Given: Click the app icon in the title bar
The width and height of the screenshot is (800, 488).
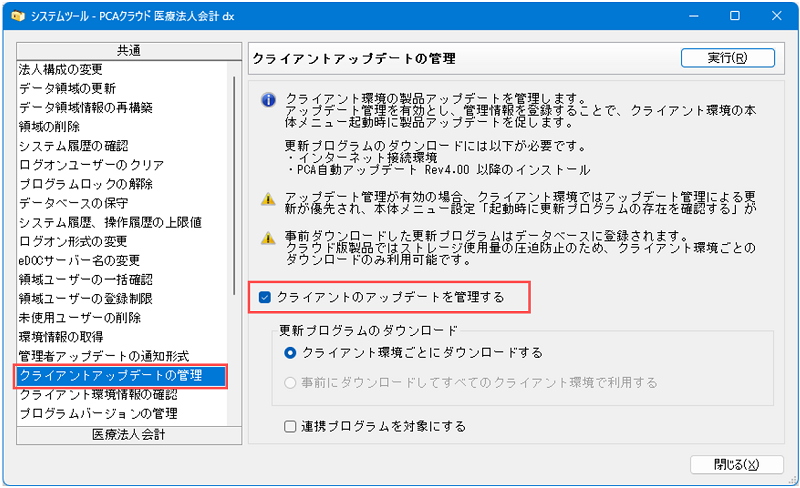Looking at the screenshot, I should click(x=18, y=16).
